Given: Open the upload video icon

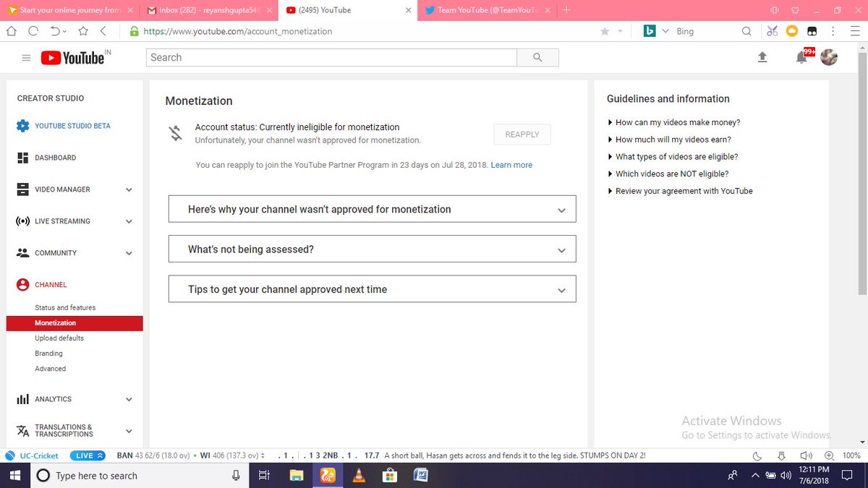Looking at the screenshot, I should coord(762,57).
